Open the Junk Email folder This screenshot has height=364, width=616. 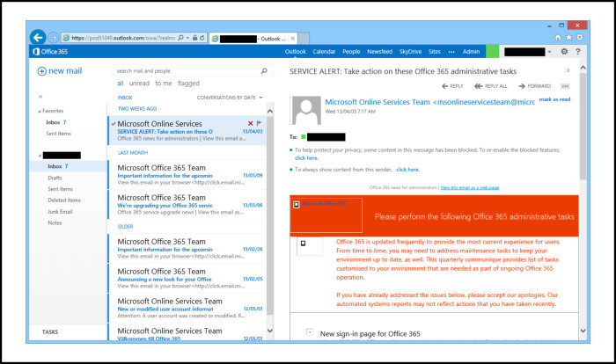(60, 212)
